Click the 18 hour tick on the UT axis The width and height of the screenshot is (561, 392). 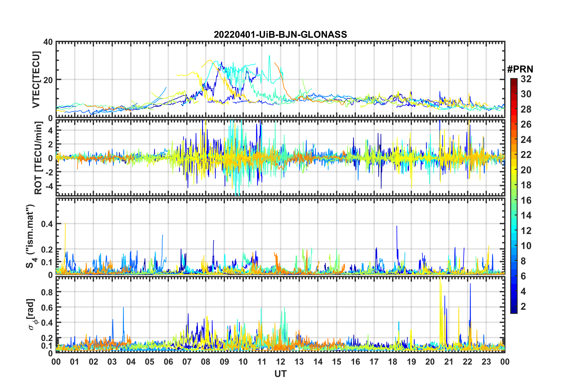(393, 362)
